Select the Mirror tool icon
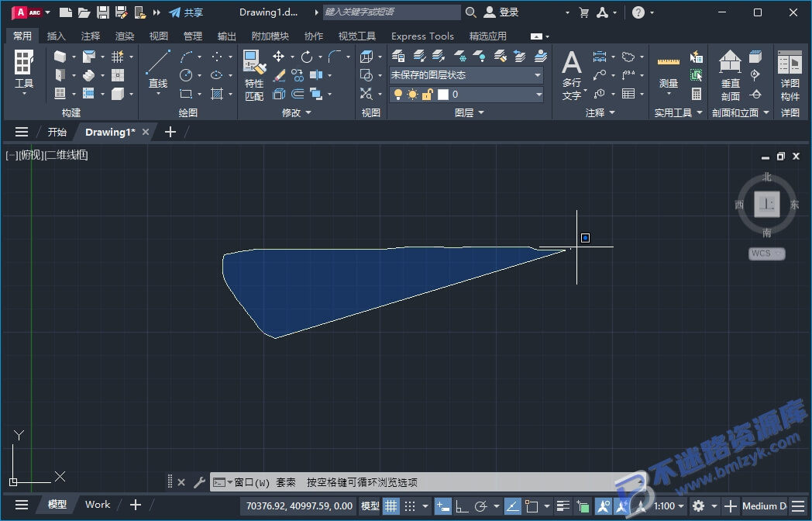This screenshot has height=521, width=812. click(315, 75)
